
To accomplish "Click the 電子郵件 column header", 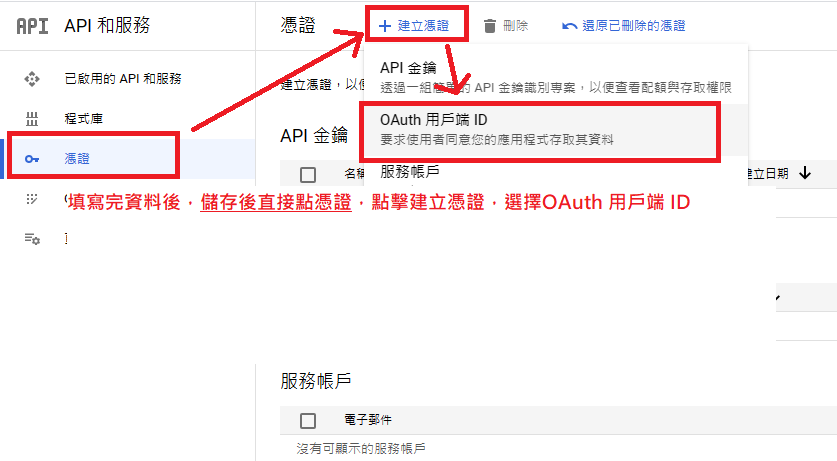I will tap(368, 420).
